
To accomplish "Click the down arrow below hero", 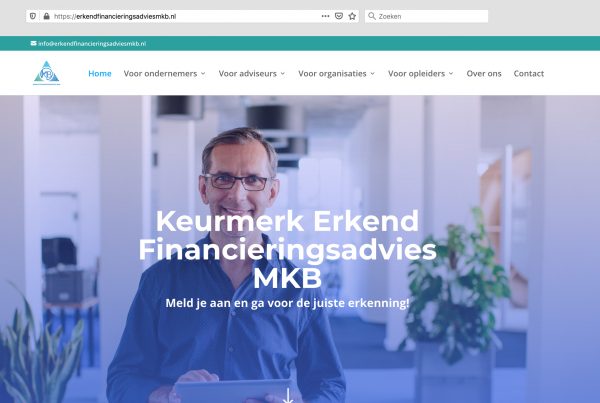I will pyautogui.click(x=288, y=396).
